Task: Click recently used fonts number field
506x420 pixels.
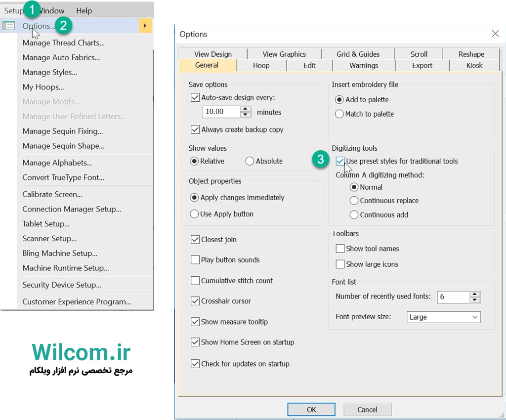Action: point(453,297)
